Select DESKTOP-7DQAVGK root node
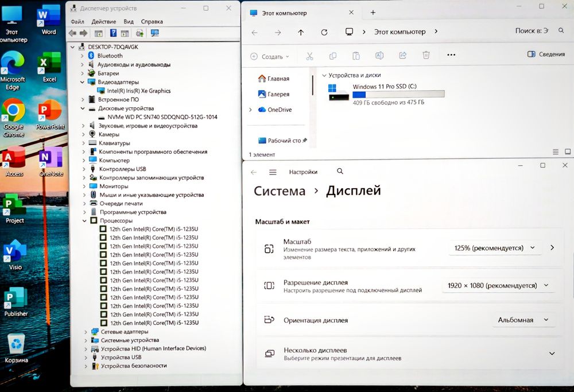This screenshot has height=392, width=574. tap(108, 47)
